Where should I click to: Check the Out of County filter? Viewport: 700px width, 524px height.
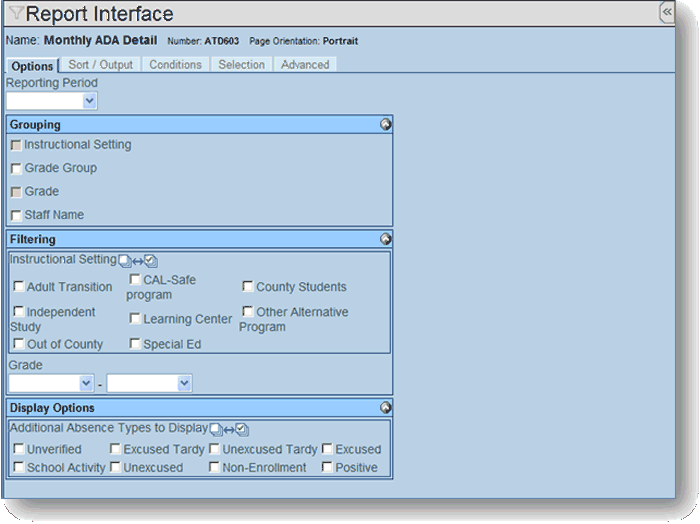point(19,344)
